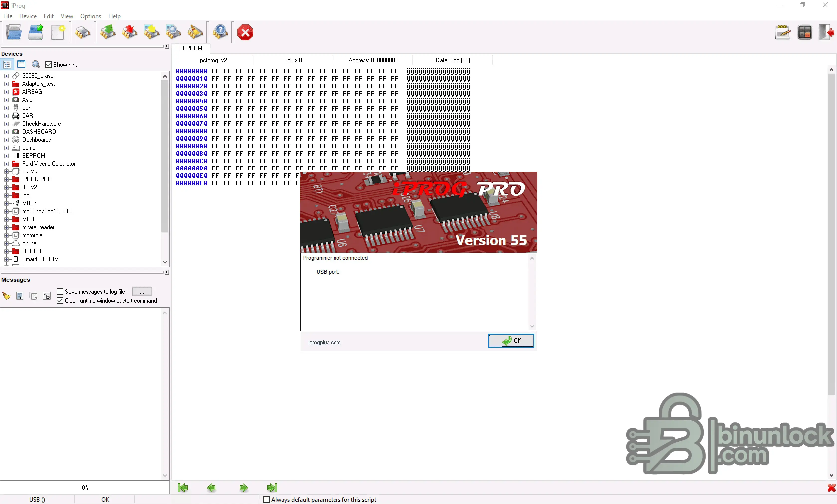
Task: Close the Devices panel with small X
Action: [167, 47]
